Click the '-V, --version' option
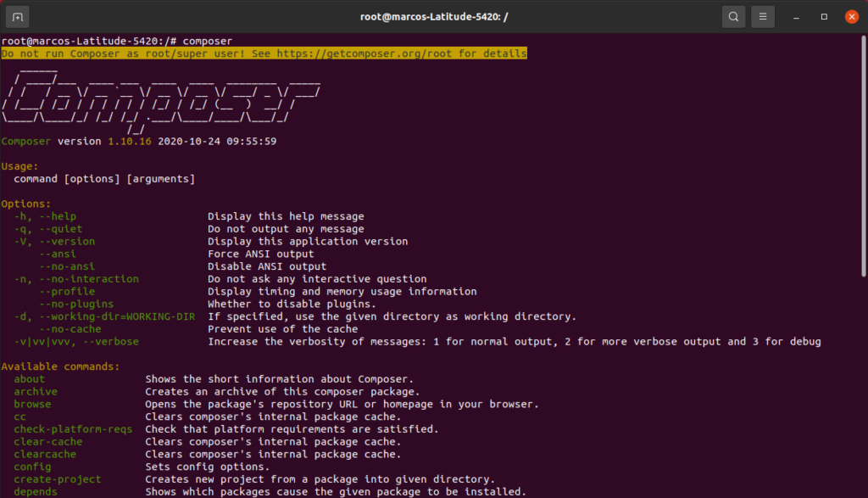 (x=54, y=242)
